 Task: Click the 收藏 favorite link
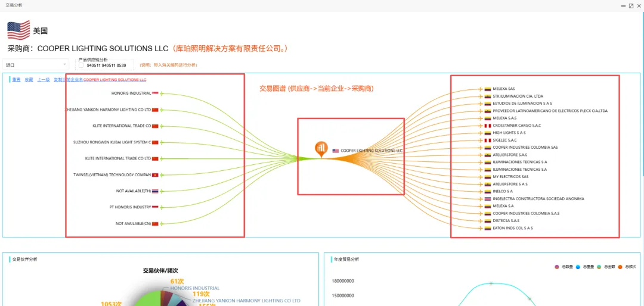[x=29, y=80]
